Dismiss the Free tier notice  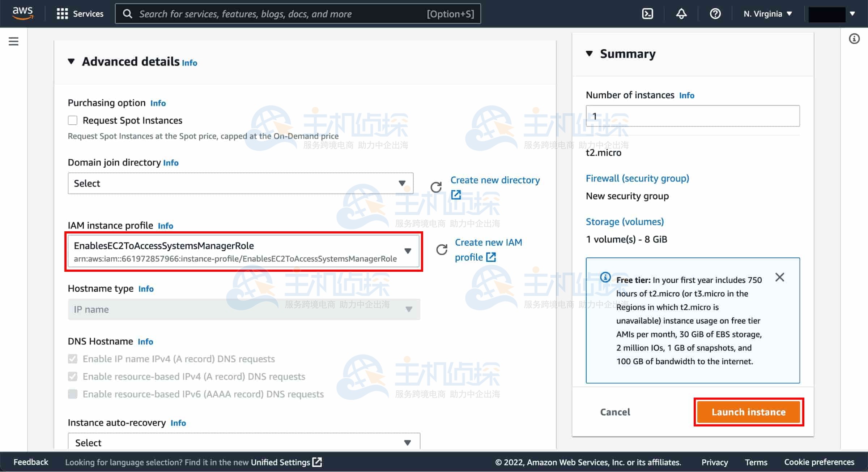click(780, 277)
